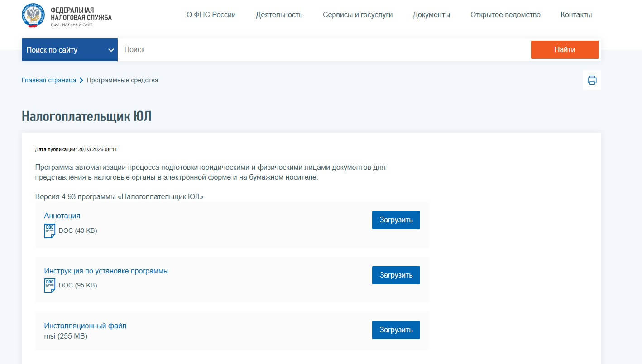Navigate to Контакты in top menu
The width and height of the screenshot is (642, 364).
coord(576,15)
